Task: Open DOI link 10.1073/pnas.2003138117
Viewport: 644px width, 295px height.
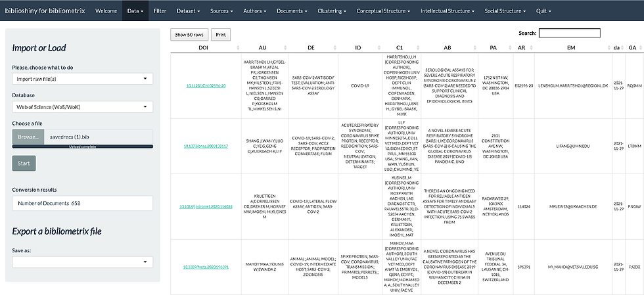Action: coord(206,146)
